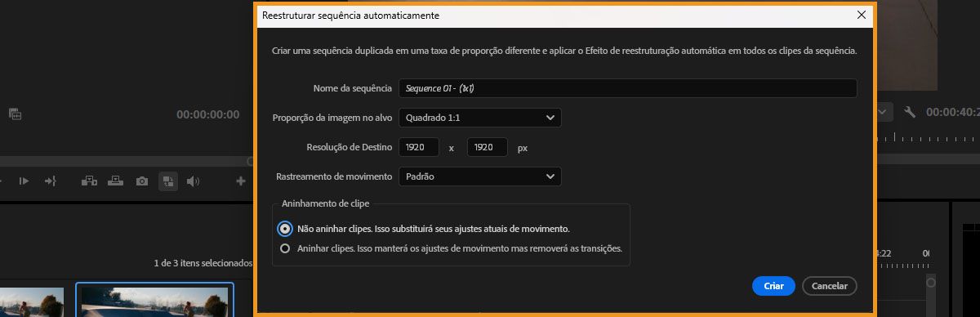The height and width of the screenshot is (317, 980).
Task: Click the Criar button
Action: pos(773,286)
